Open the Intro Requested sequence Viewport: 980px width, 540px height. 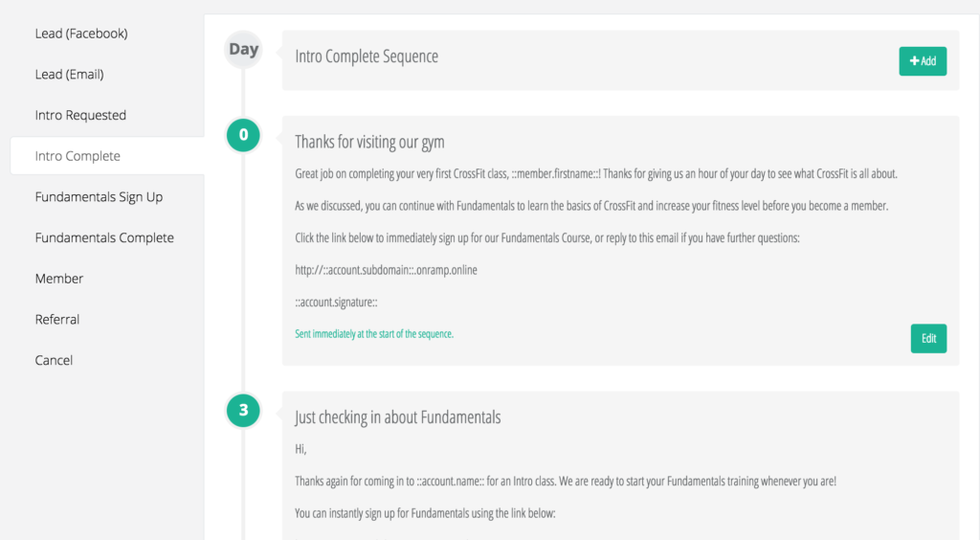tap(80, 115)
